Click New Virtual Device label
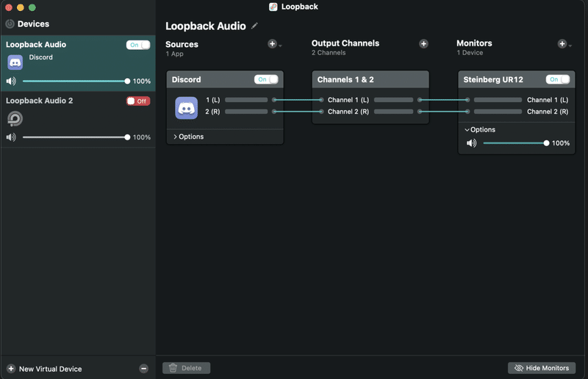Viewport: 588px width, 379px height. click(x=50, y=369)
